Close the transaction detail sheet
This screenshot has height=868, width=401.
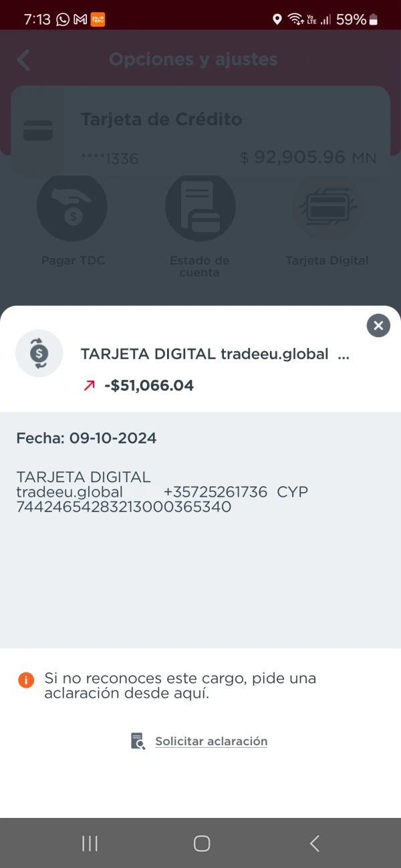[378, 325]
